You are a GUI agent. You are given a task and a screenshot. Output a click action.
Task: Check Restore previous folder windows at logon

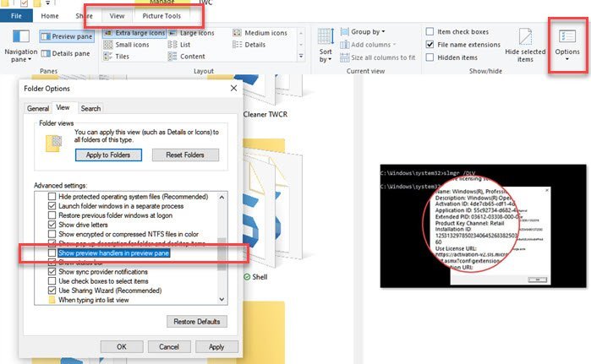coord(52,215)
